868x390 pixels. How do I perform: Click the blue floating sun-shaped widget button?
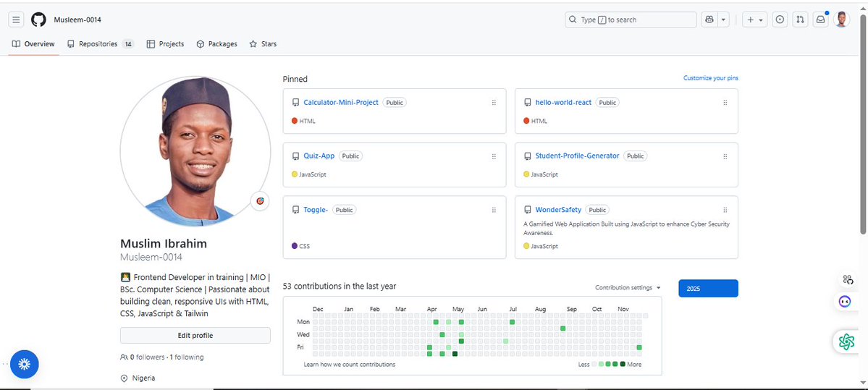25,364
